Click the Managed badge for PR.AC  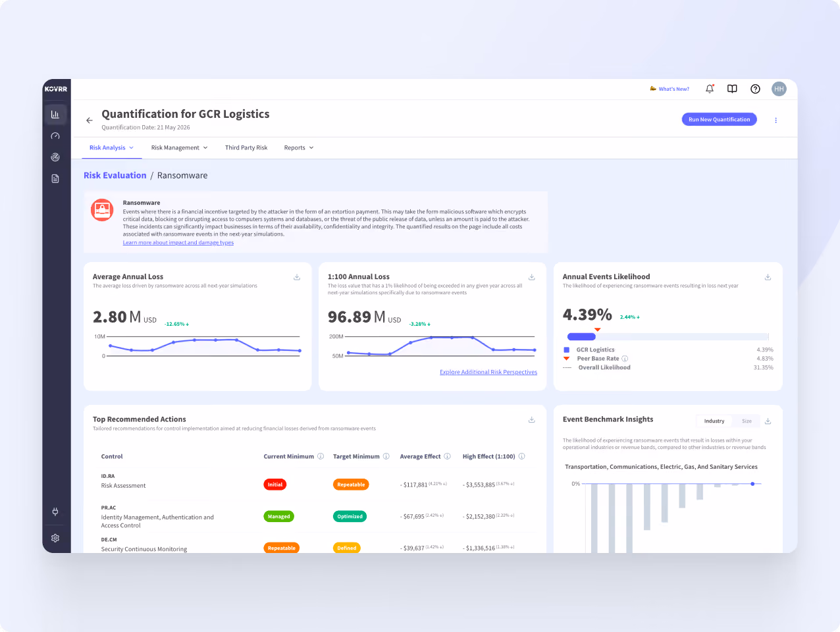click(x=278, y=516)
